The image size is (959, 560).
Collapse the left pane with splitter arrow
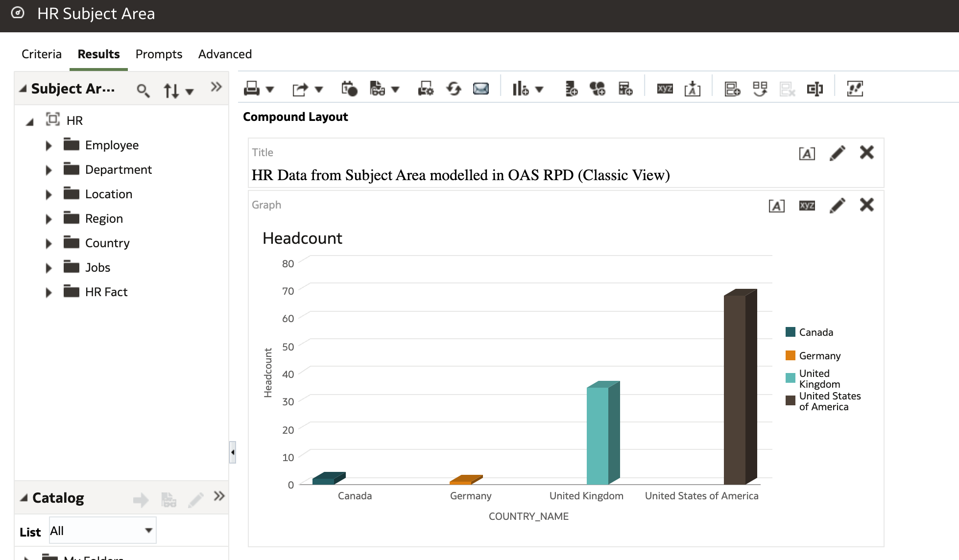(233, 452)
